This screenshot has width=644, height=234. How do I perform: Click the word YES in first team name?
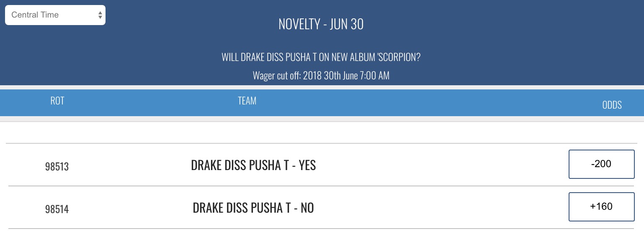[x=307, y=165]
